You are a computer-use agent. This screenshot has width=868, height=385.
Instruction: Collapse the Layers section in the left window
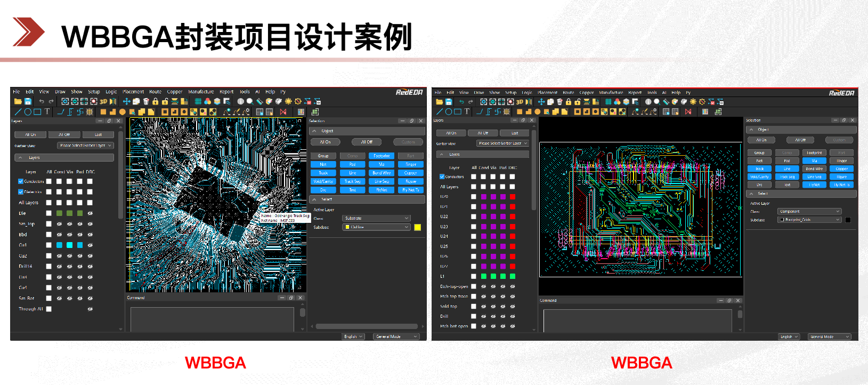click(x=64, y=158)
